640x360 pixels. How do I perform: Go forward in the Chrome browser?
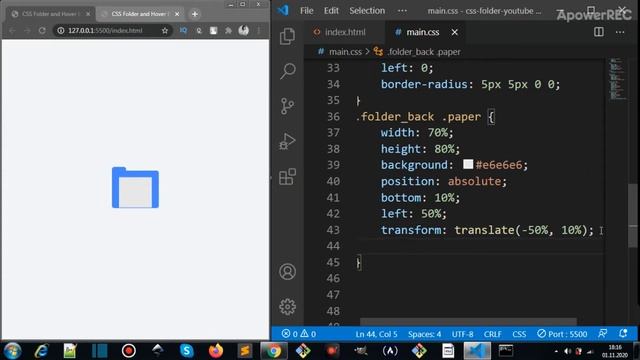(27, 30)
